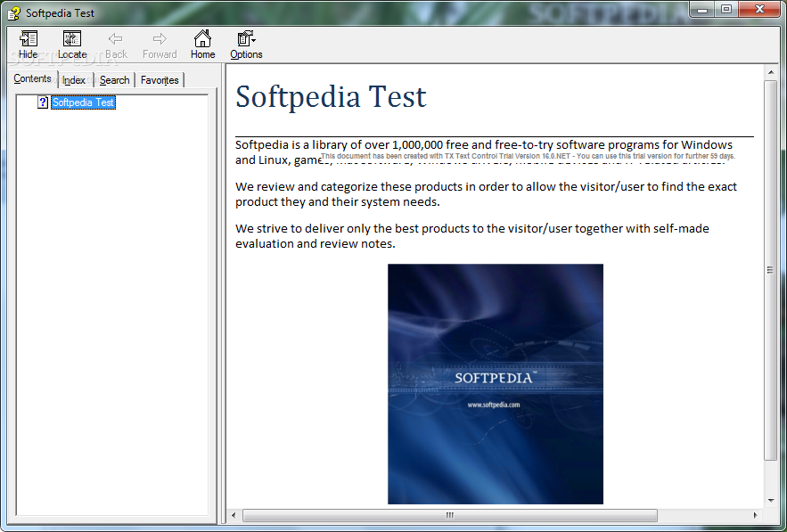Minimize the Softpedia Test window

(x=702, y=10)
